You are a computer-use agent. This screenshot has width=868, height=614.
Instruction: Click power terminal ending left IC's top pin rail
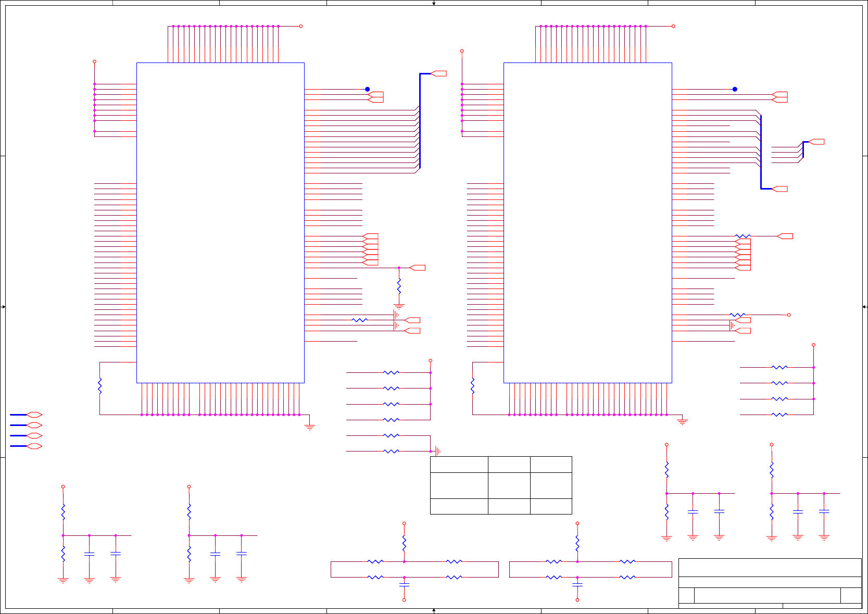(x=300, y=26)
